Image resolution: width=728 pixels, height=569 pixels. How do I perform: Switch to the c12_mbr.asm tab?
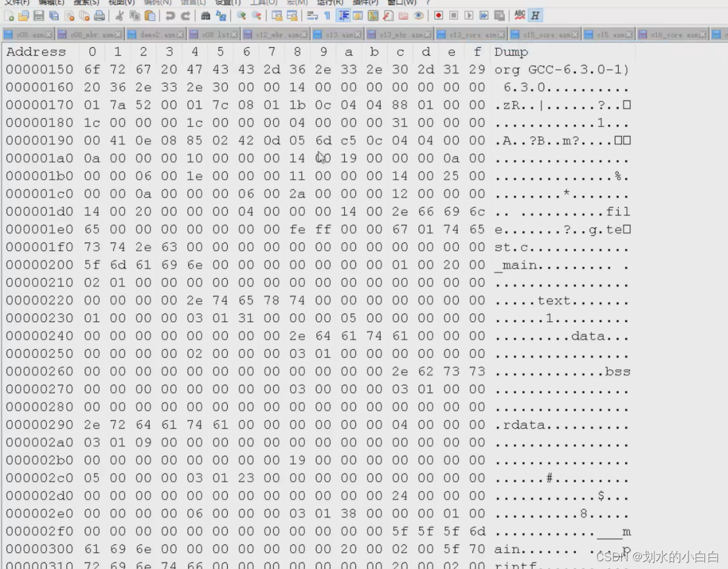point(276,35)
